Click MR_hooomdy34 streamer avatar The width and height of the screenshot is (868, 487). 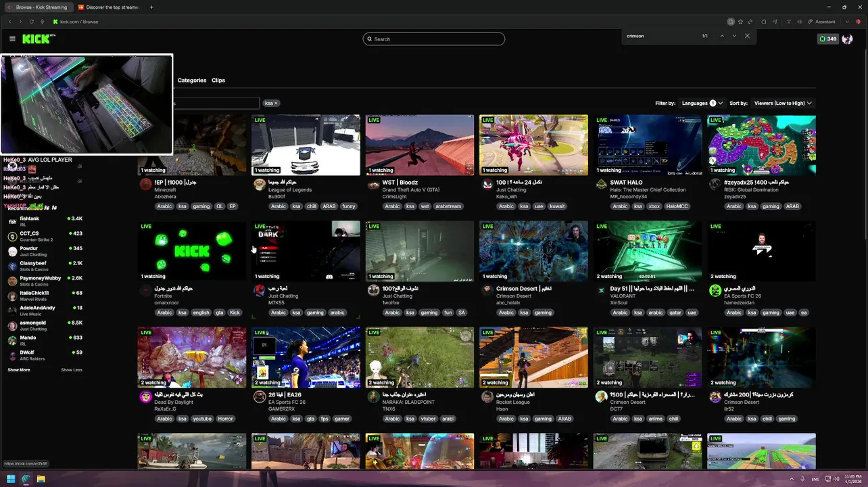(601, 185)
